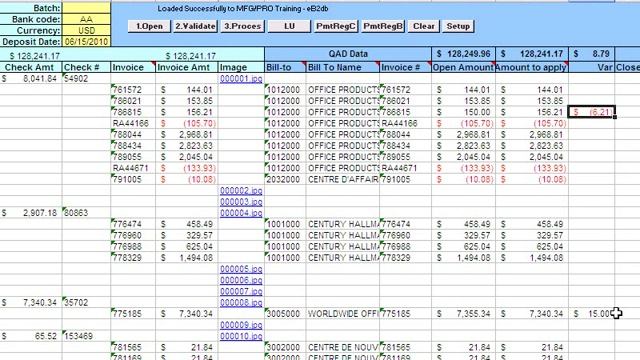
Task: Select the Amount to apply header
Action: pyautogui.click(x=532, y=67)
